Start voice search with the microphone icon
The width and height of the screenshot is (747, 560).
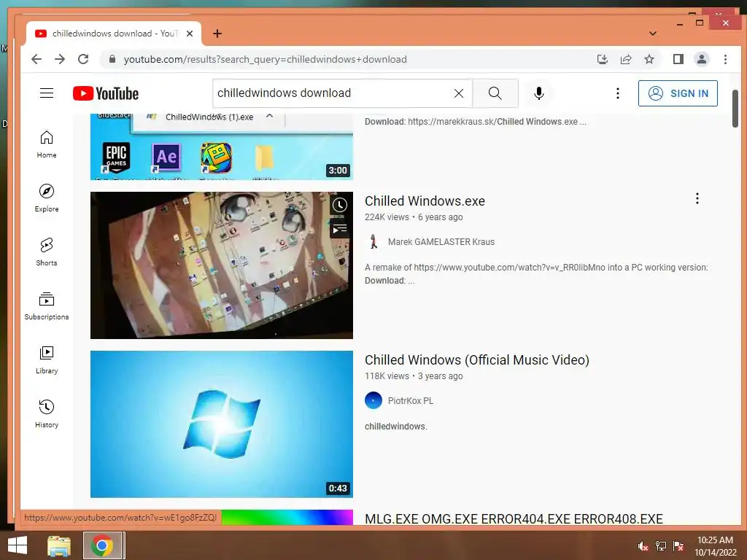(539, 93)
